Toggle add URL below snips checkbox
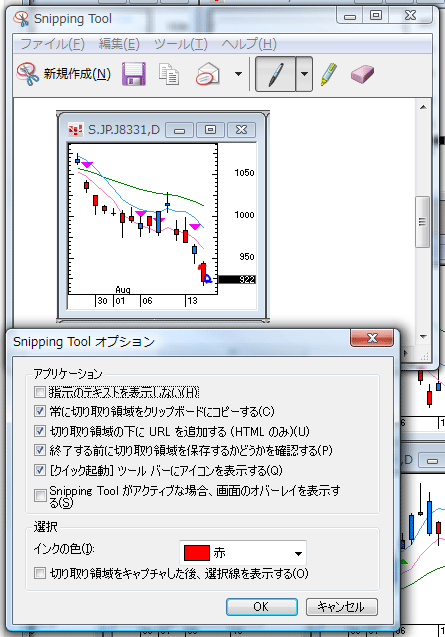 [x=40, y=431]
